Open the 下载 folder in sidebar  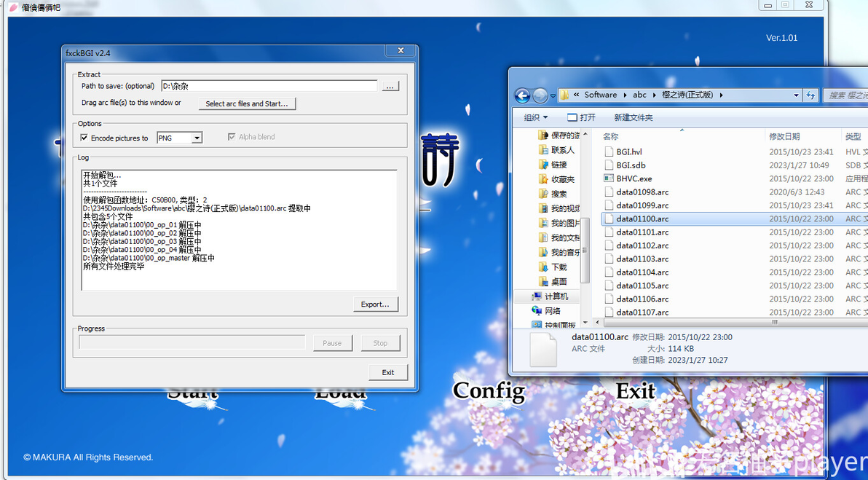point(553,267)
